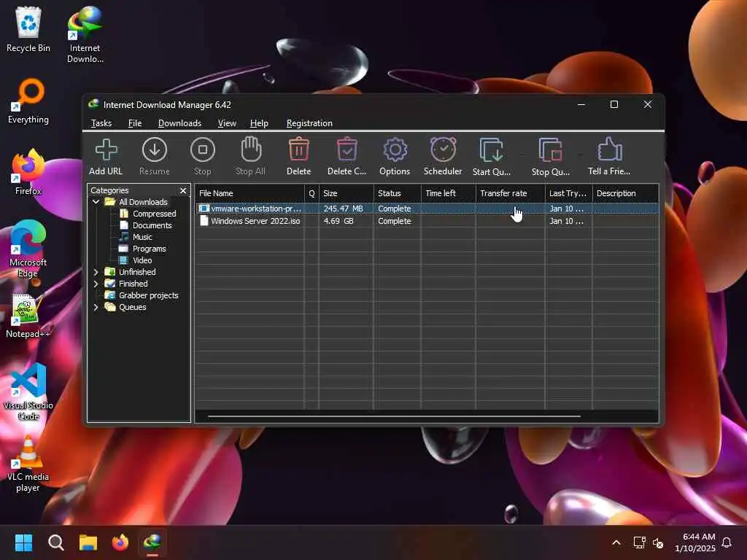Sort by Time left column header
Viewport: 747px width, 560px height.
[x=449, y=193]
